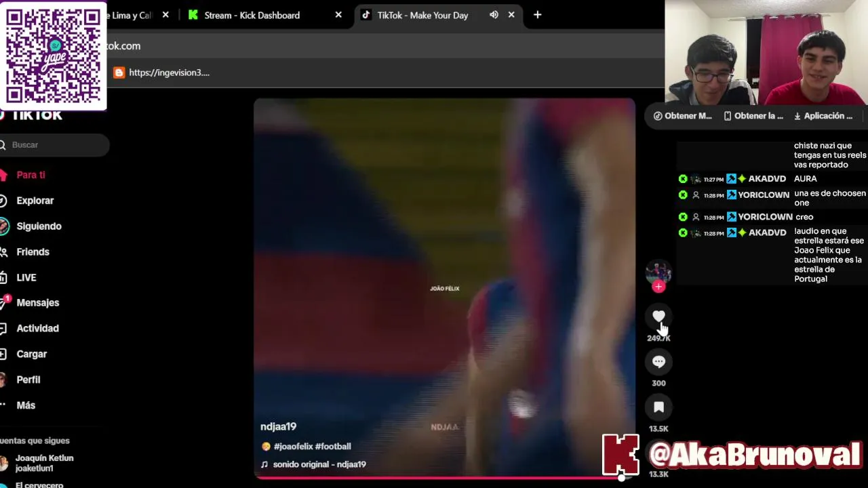Go to Para ti feed
This screenshot has width=868, height=488.
[31, 175]
